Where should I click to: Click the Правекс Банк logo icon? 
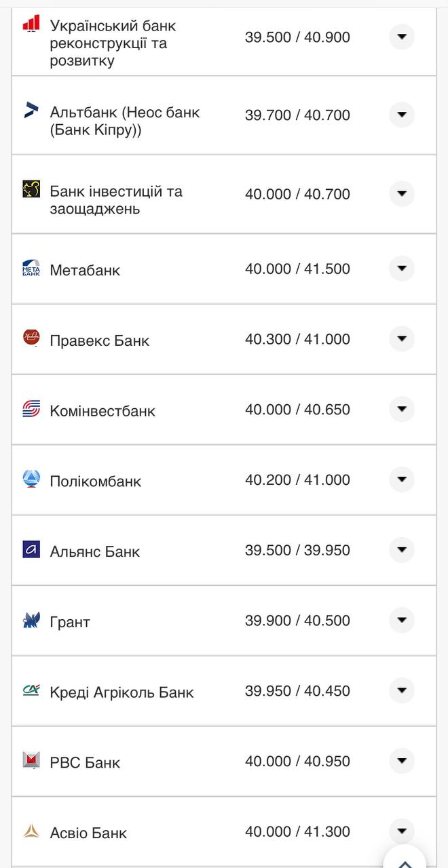pyautogui.click(x=31, y=338)
